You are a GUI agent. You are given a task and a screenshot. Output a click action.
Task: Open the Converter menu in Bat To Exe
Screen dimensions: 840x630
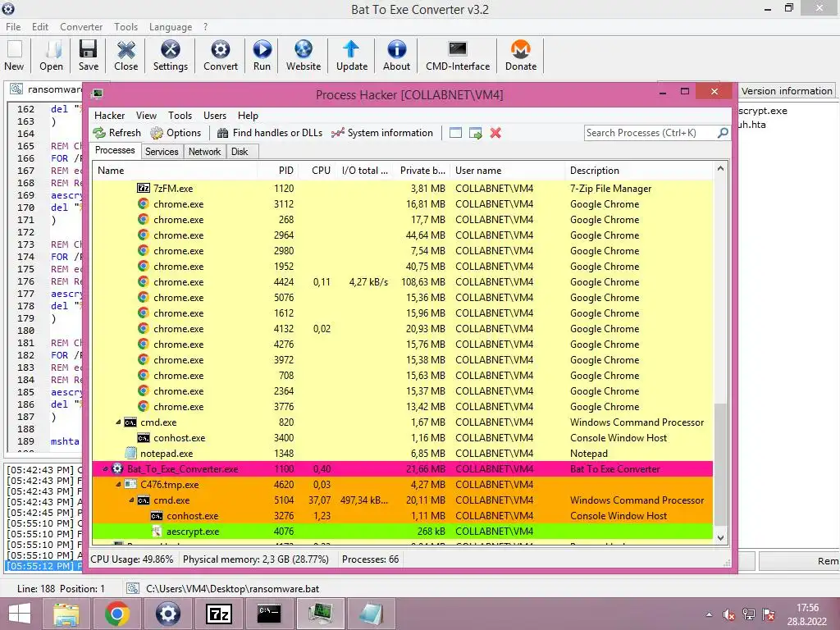81,27
